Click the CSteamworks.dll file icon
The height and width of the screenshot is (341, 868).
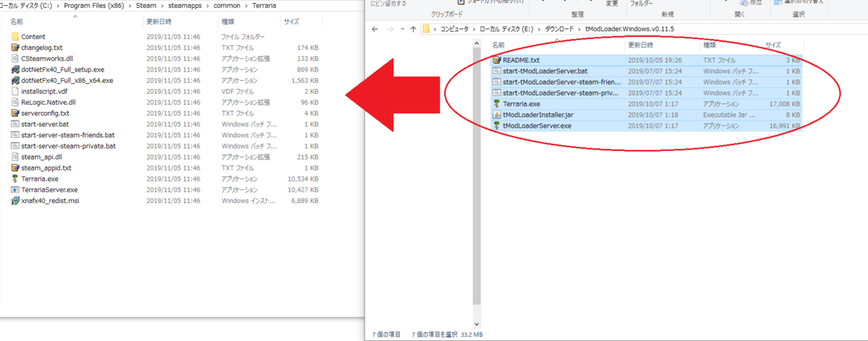pos(15,59)
